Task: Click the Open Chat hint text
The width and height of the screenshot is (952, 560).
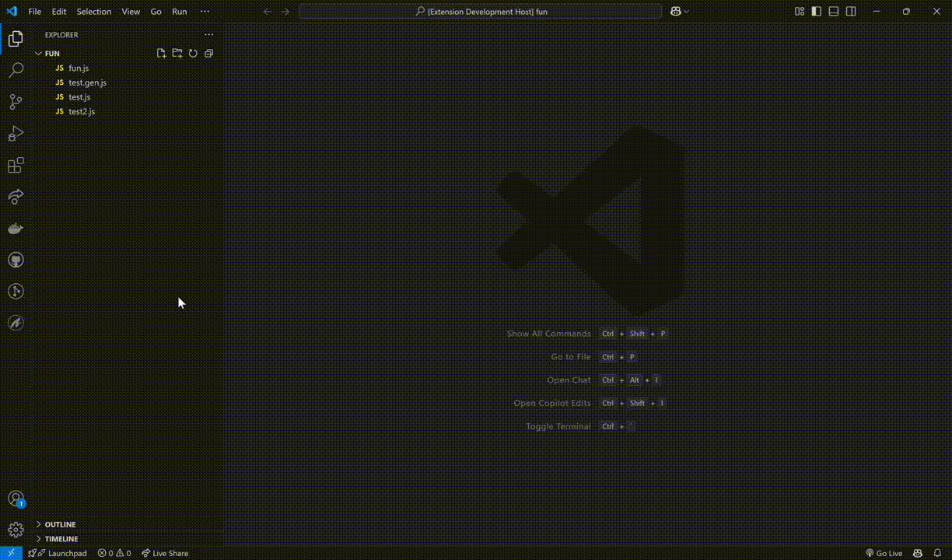Action: click(x=569, y=380)
